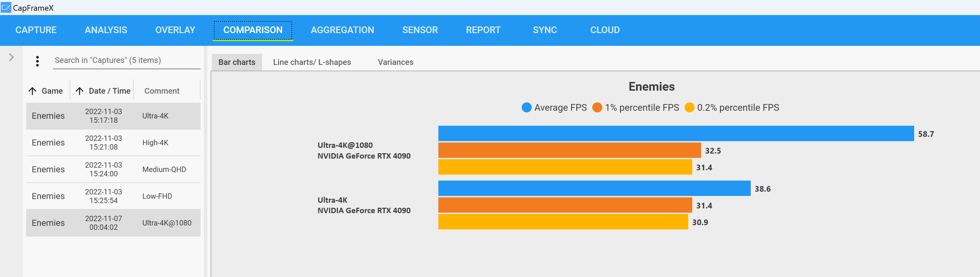The image size is (980, 277).
Task: Click the 58.7 Average FPS blue bar
Action: 675,134
